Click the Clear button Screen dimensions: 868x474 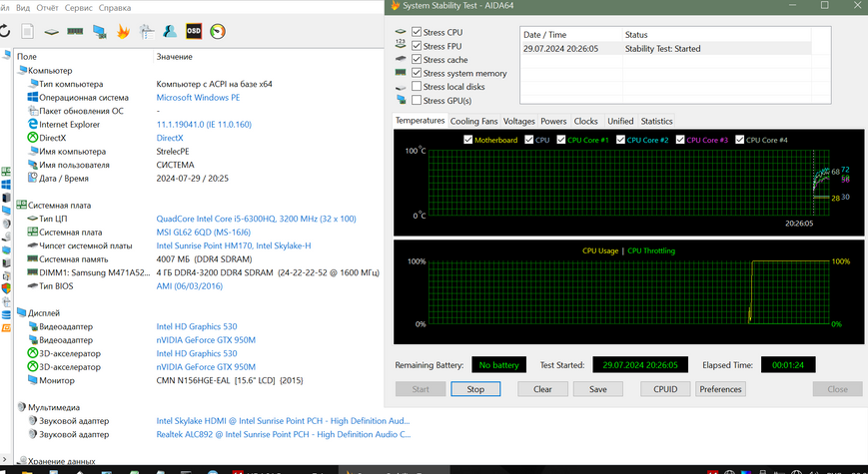[542, 389]
